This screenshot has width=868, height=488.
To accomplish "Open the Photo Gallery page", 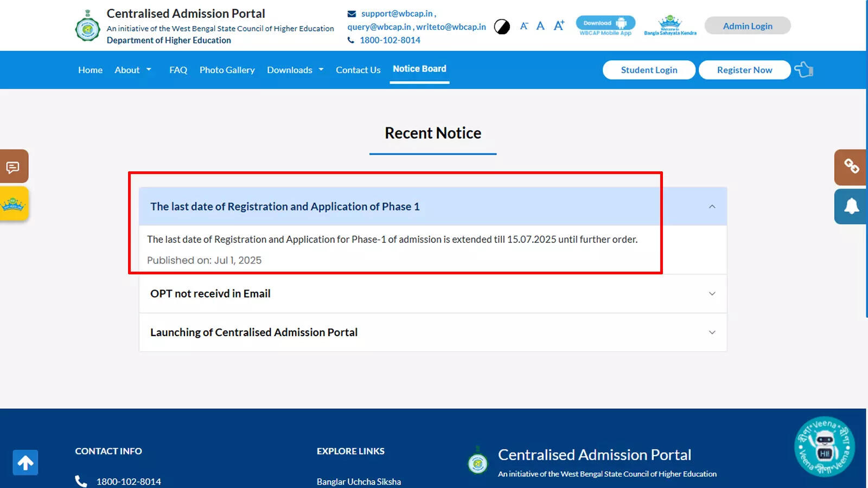I will tap(227, 70).
